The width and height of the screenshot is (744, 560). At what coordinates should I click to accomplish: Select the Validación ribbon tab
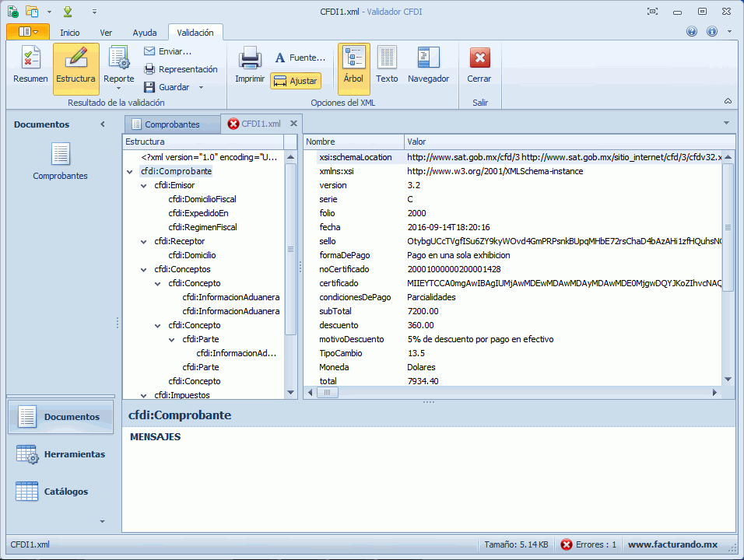(x=195, y=33)
